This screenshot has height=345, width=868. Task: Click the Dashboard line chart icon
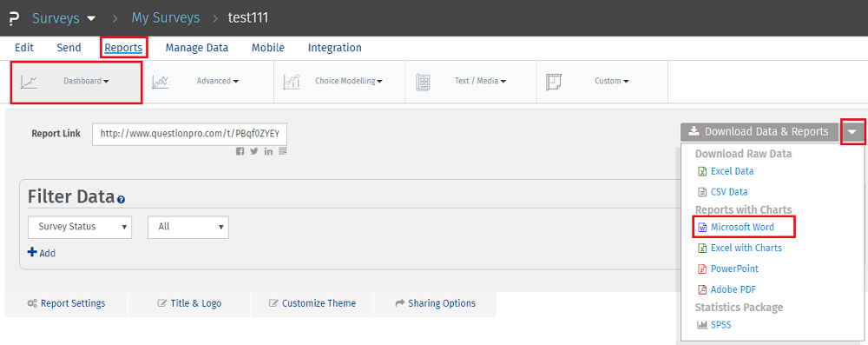point(29,82)
